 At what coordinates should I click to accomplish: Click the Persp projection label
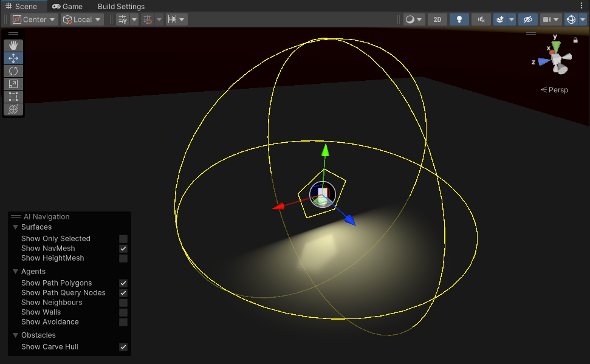(554, 90)
